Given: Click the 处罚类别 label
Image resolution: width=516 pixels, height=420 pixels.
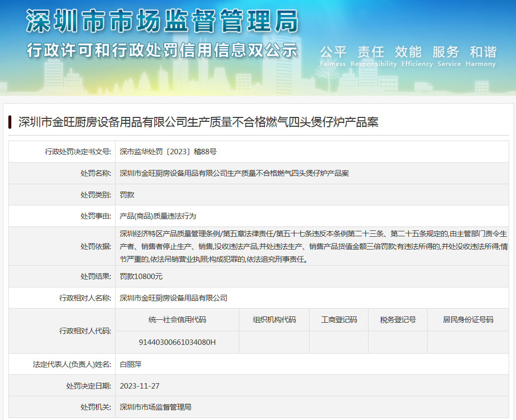Looking at the screenshot, I should point(96,195).
